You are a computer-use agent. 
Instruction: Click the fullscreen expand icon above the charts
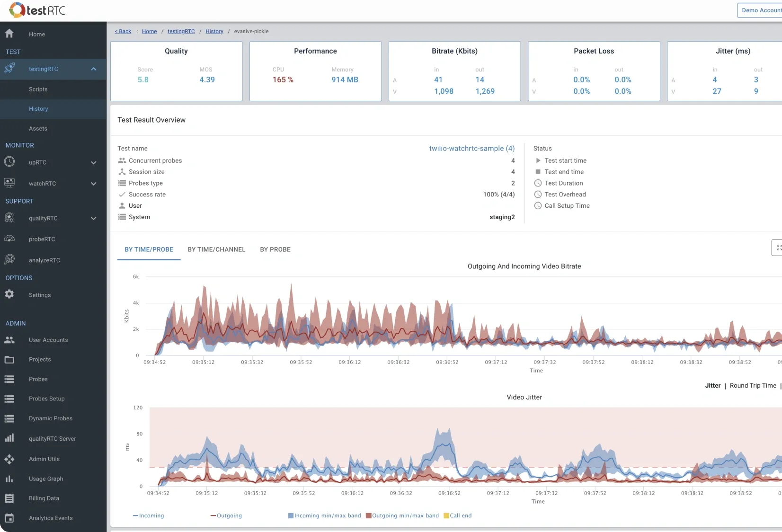coord(778,247)
